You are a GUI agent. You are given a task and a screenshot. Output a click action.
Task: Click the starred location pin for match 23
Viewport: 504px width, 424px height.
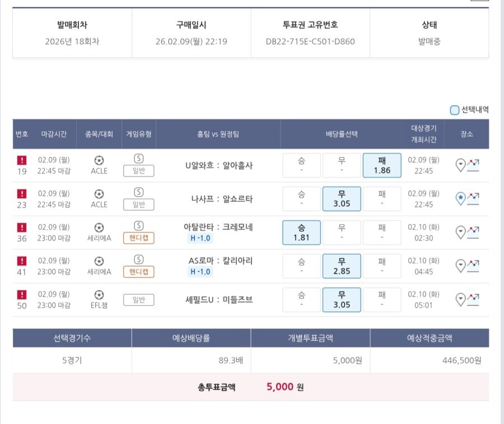click(460, 199)
